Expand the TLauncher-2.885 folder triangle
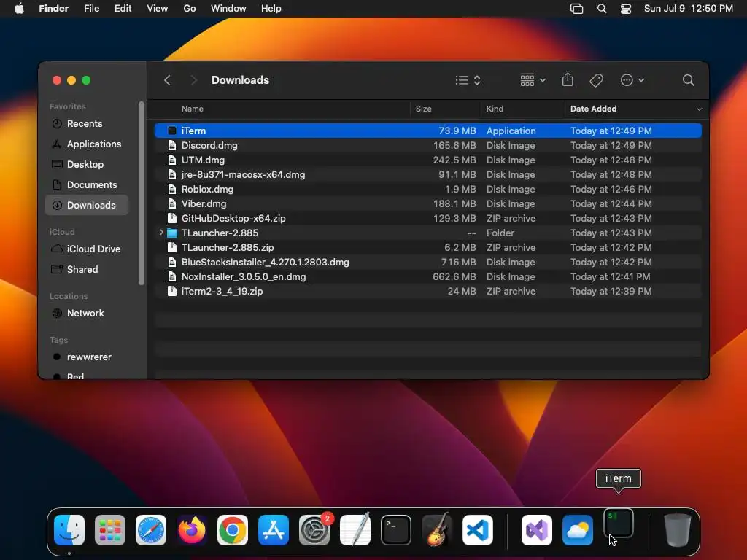 point(161,233)
